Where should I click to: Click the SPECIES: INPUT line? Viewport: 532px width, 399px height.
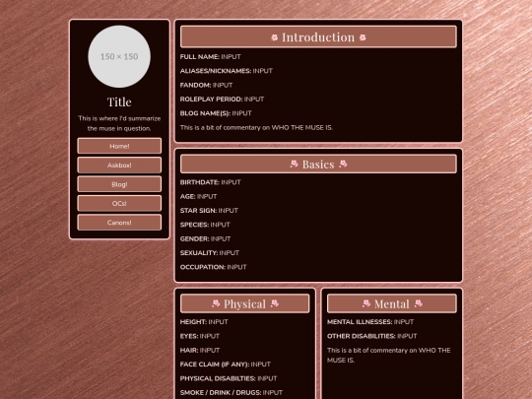(205, 225)
